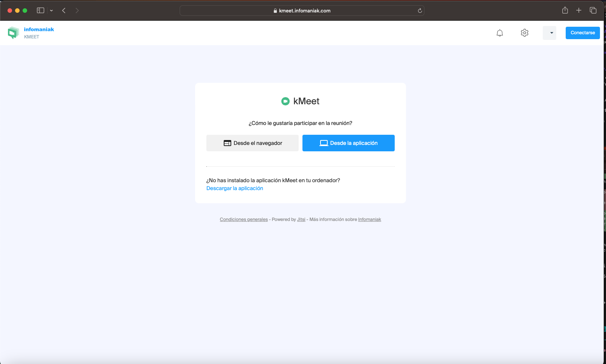Open settings via the gear icon
606x364 pixels.
coord(525,33)
